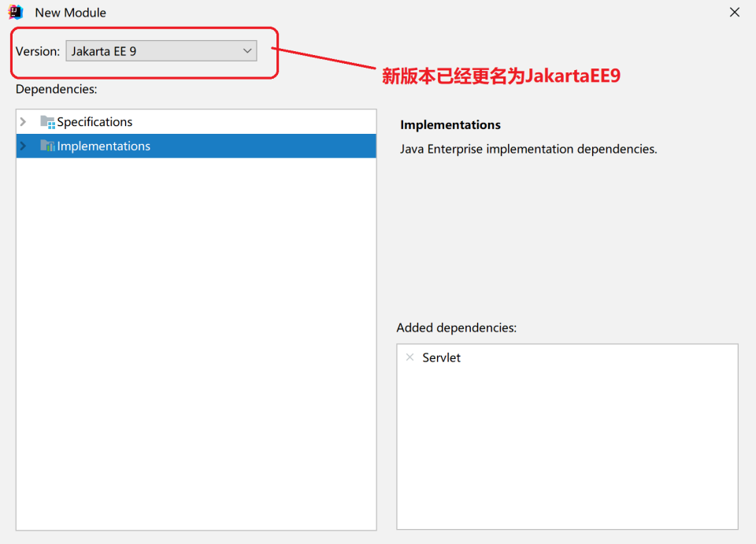The width and height of the screenshot is (756, 544).
Task: Click the IntelliJ IDEA logo in title bar
Action: point(15,13)
